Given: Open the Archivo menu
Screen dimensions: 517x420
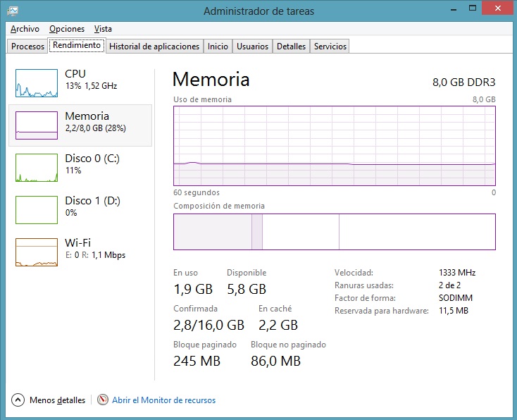Looking at the screenshot, I should (25, 29).
